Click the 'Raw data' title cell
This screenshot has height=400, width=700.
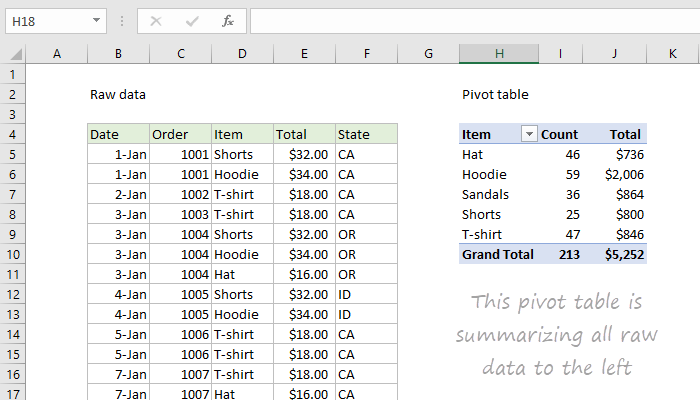point(118,94)
